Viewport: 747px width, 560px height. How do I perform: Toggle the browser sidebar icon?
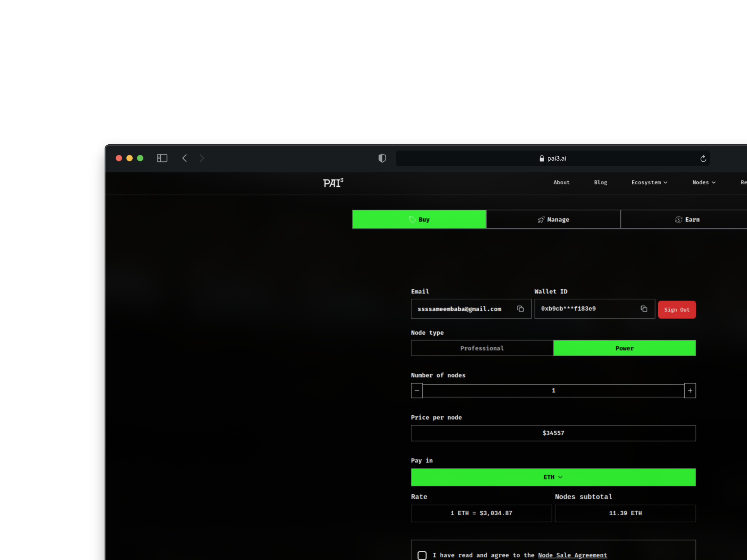click(x=162, y=158)
